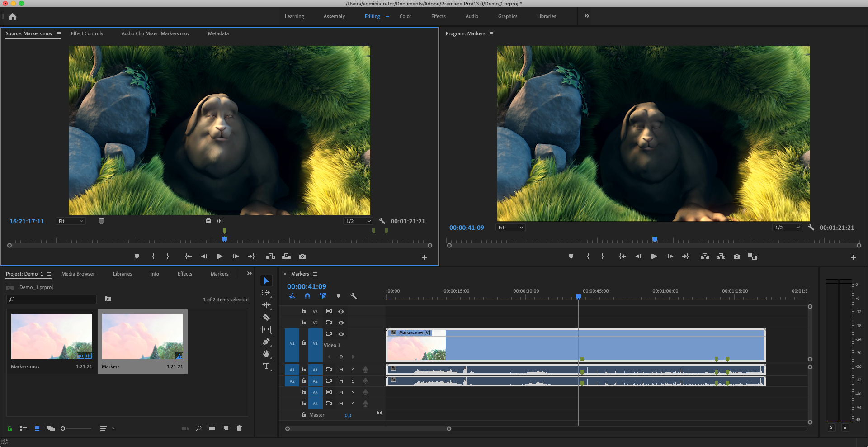This screenshot has height=447, width=868.
Task: Step forward one frame in Program monitor
Action: tap(670, 257)
